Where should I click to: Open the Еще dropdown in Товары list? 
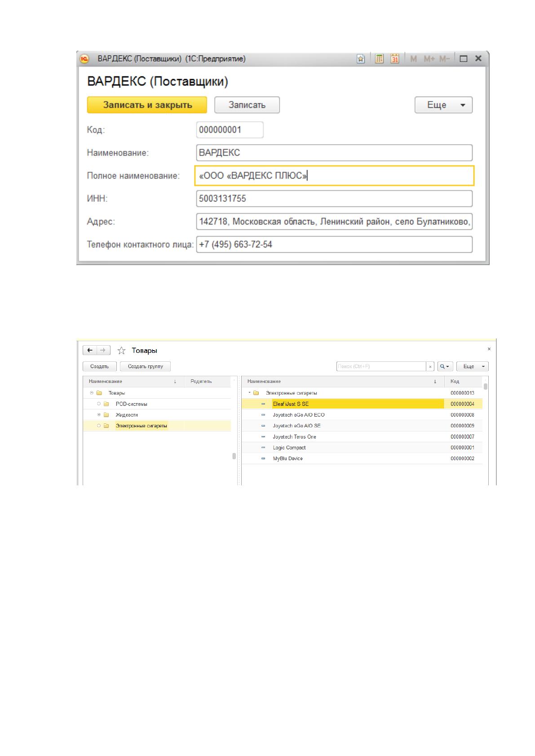(473, 366)
